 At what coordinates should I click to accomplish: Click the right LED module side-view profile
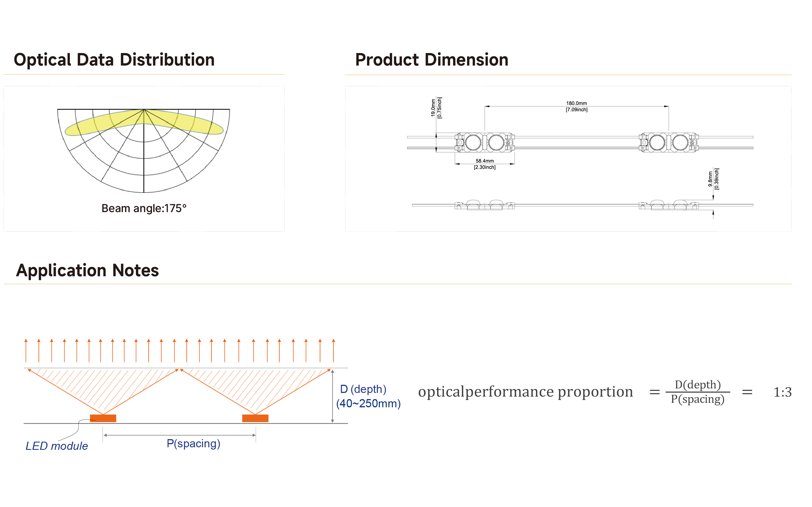669,205
